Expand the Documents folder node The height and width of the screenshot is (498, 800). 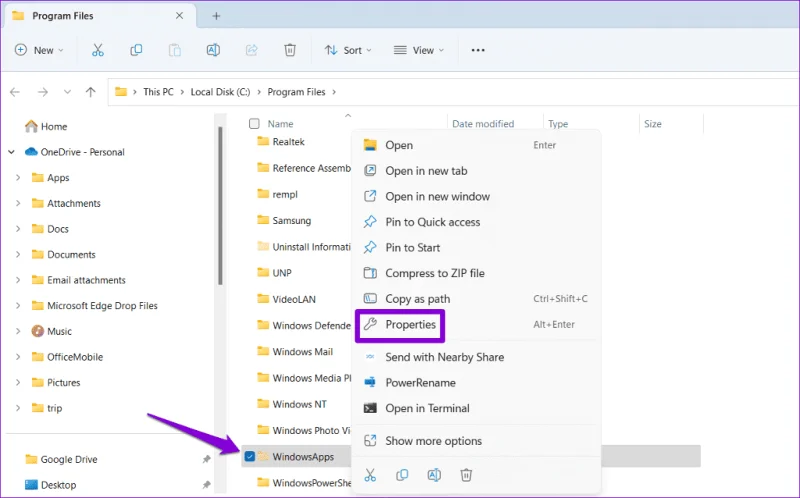pos(18,254)
